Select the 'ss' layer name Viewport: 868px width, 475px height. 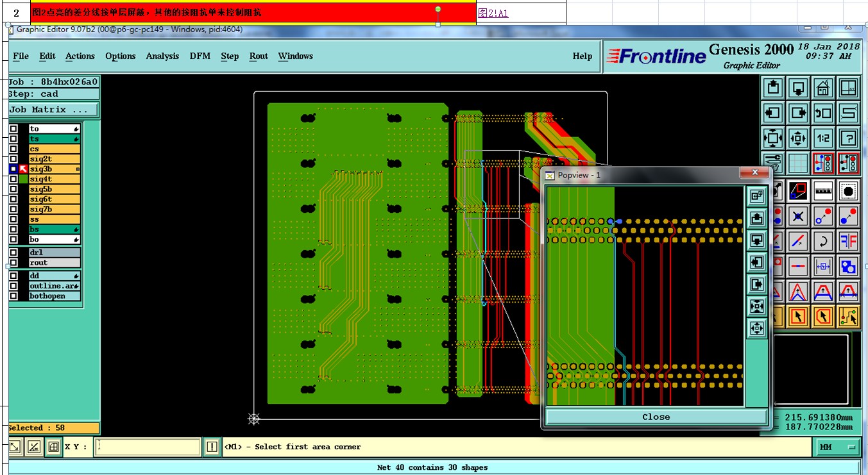[55, 219]
